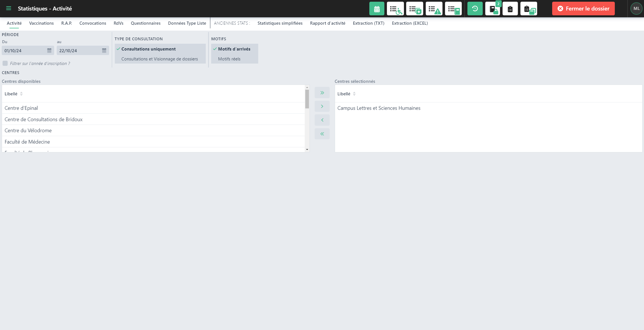Click the single clipboard icon
The height and width of the screenshot is (330, 644).
click(510, 9)
